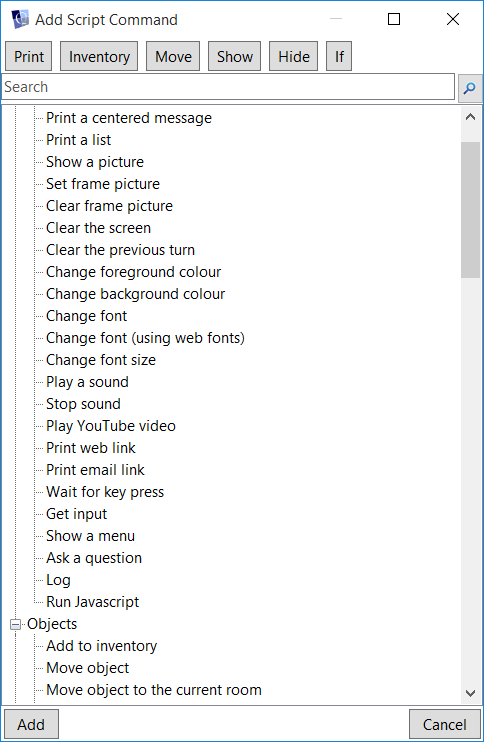Focus the Search input field
This screenshot has width=484, height=742.
pos(228,87)
